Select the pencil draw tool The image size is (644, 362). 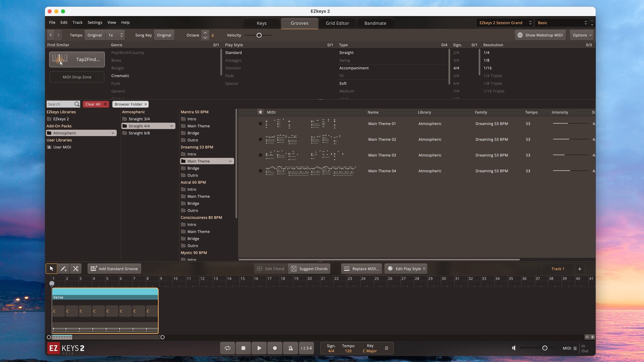(x=63, y=269)
